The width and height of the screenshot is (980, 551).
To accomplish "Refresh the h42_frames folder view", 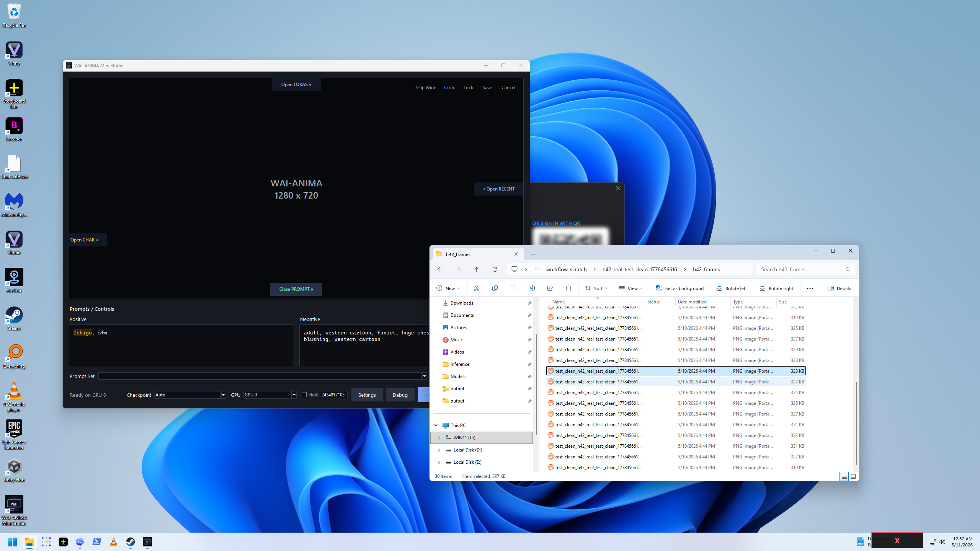I will [495, 269].
